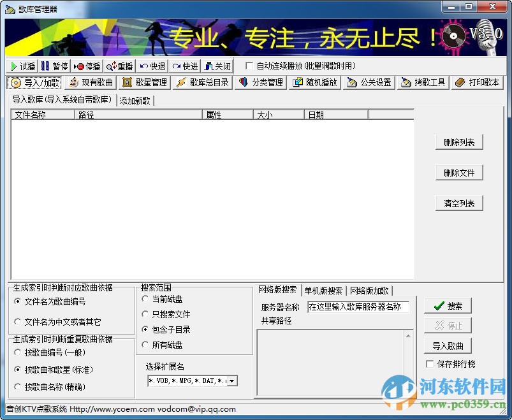Open 歌星管理 singer management

(x=145, y=83)
